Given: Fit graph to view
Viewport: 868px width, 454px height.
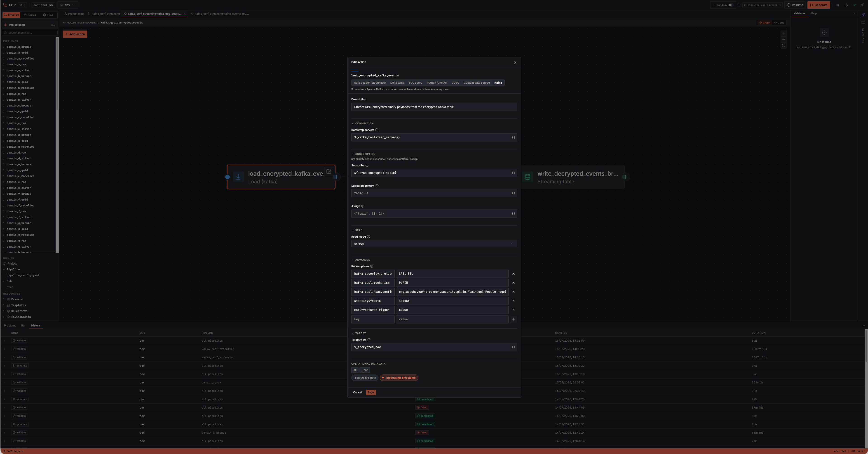Looking at the screenshot, I should click(784, 45).
